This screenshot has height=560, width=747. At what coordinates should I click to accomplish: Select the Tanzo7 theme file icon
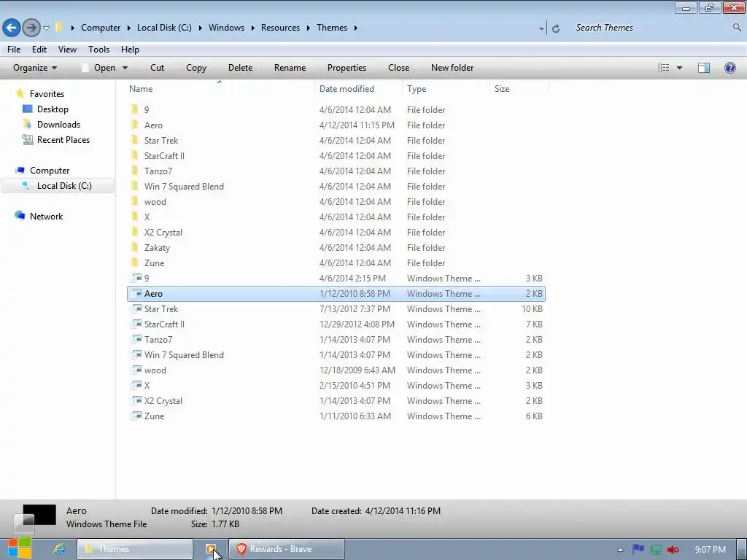pos(136,340)
